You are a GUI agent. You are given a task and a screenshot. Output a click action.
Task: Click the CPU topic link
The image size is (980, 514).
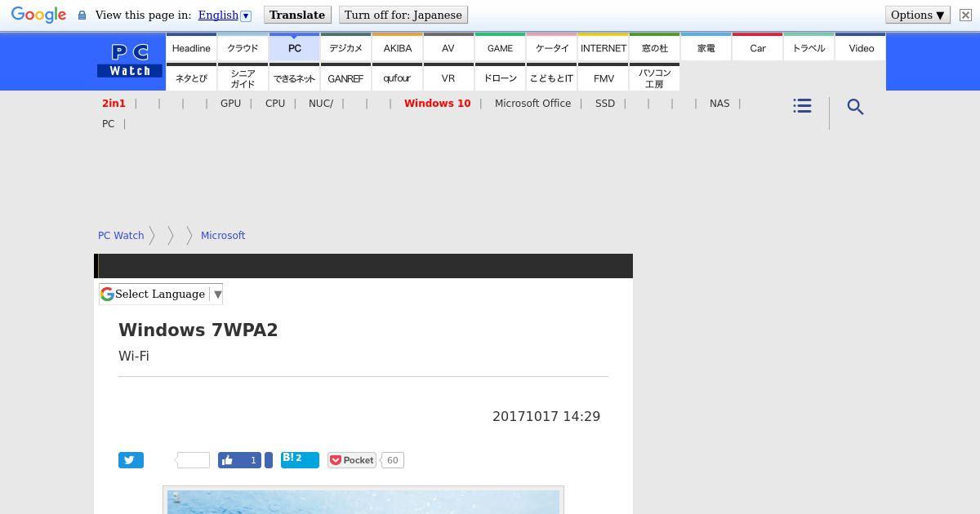point(275,104)
